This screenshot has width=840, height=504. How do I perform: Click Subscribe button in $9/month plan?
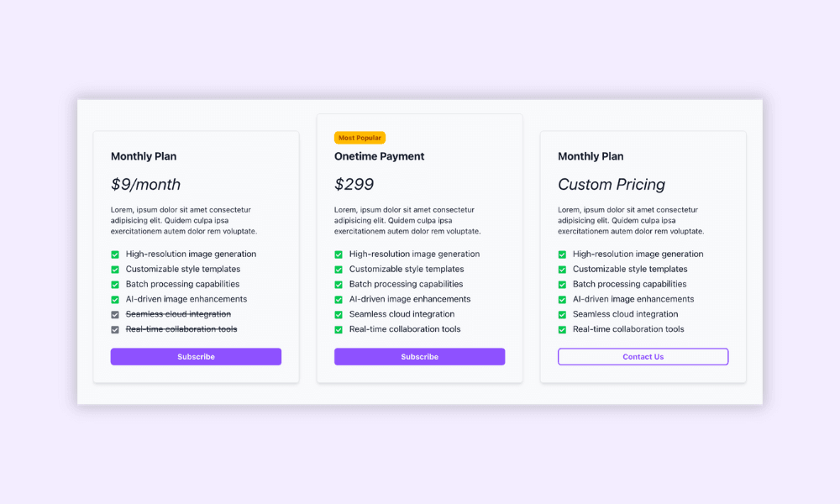click(196, 357)
